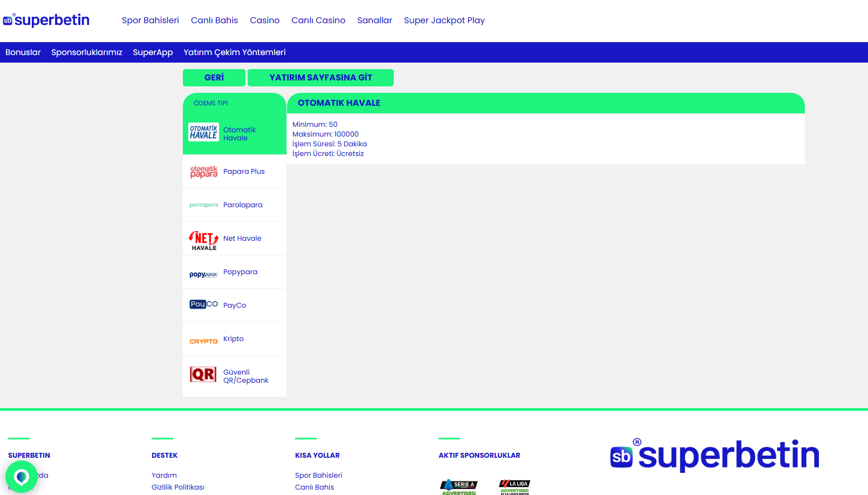Click the SUPERBETIN footer heading
868x495 pixels.
point(29,456)
